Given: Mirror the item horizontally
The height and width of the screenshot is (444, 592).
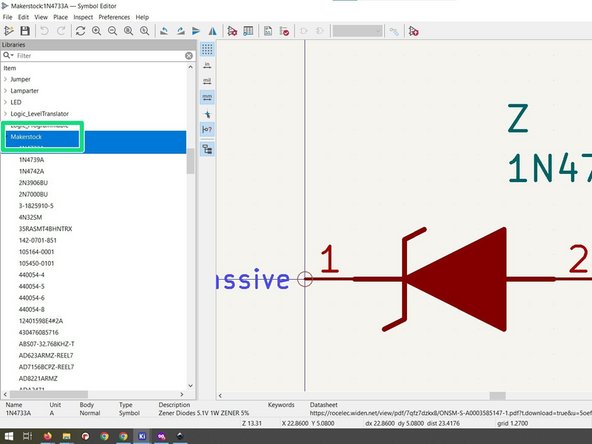Looking at the screenshot, I should pyautogui.click(x=213, y=31).
